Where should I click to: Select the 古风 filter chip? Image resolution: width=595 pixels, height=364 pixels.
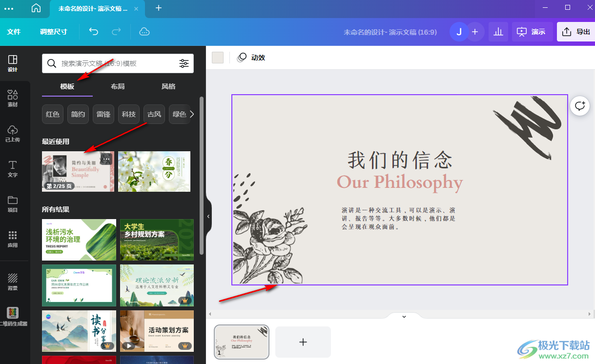154,114
